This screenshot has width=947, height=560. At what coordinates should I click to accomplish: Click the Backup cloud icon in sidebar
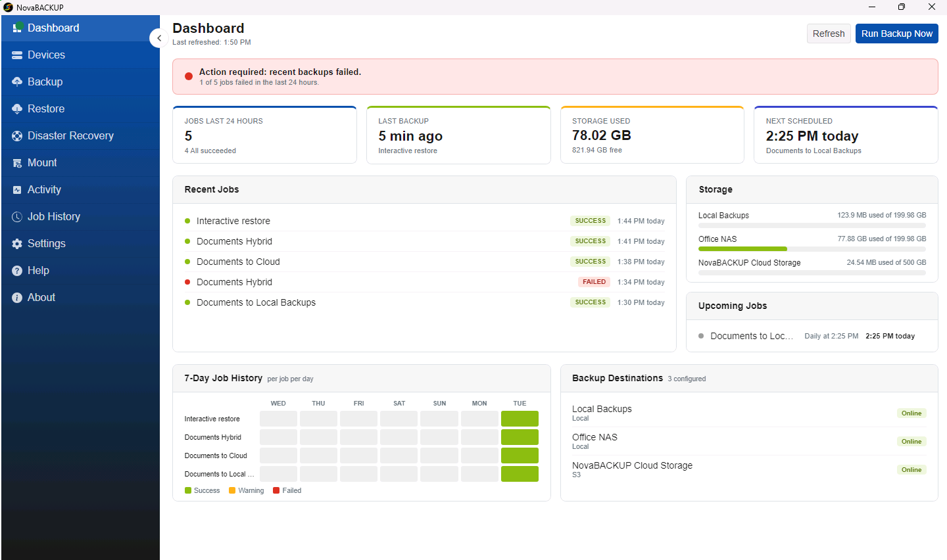17,82
